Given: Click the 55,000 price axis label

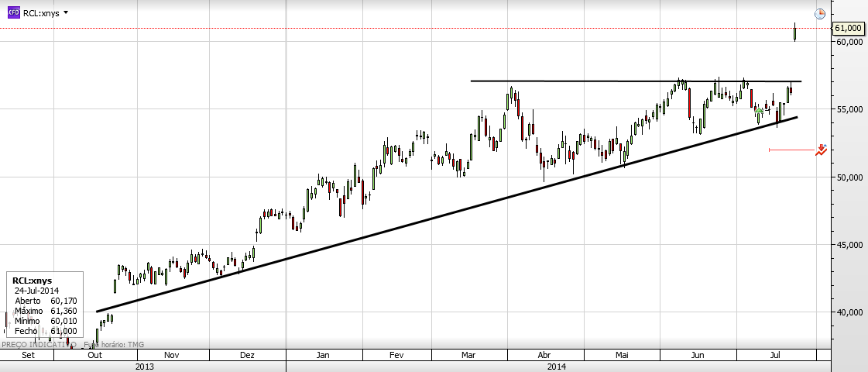Looking at the screenshot, I should (848, 109).
